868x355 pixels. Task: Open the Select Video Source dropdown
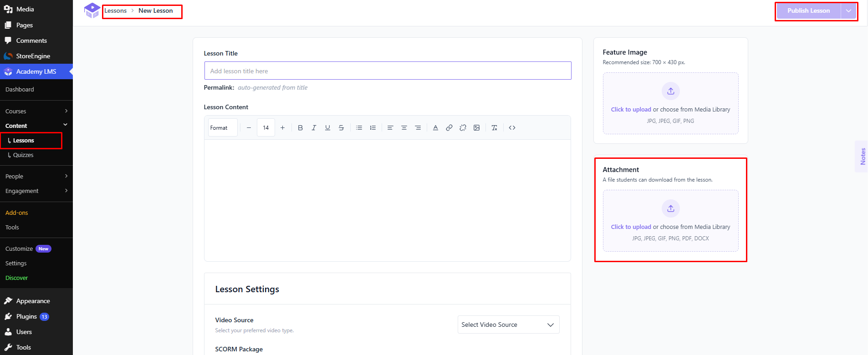(508, 325)
